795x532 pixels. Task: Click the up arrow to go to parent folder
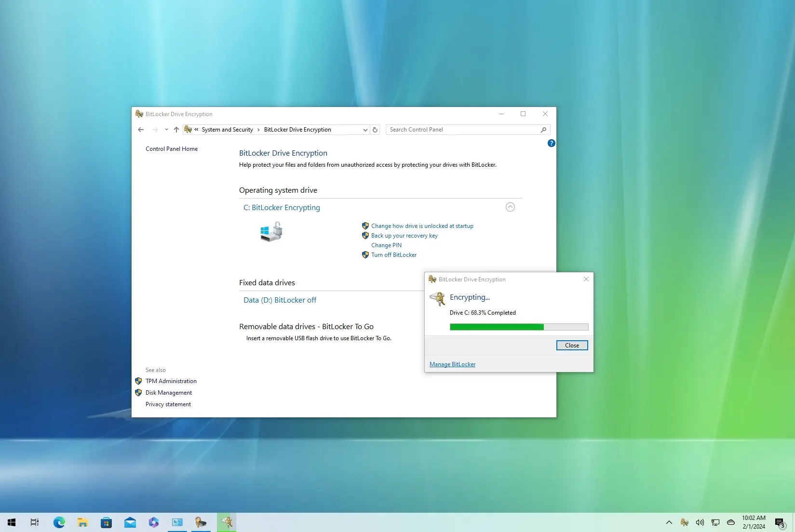[176, 130]
